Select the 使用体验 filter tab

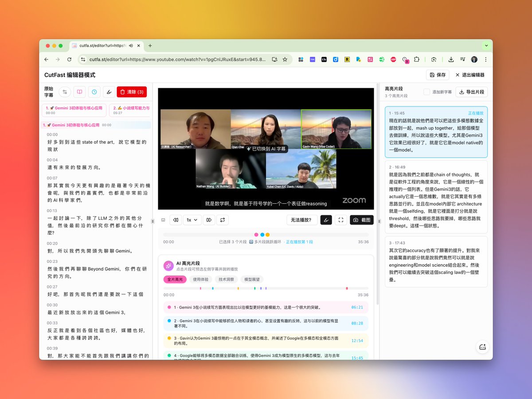pos(200,280)
